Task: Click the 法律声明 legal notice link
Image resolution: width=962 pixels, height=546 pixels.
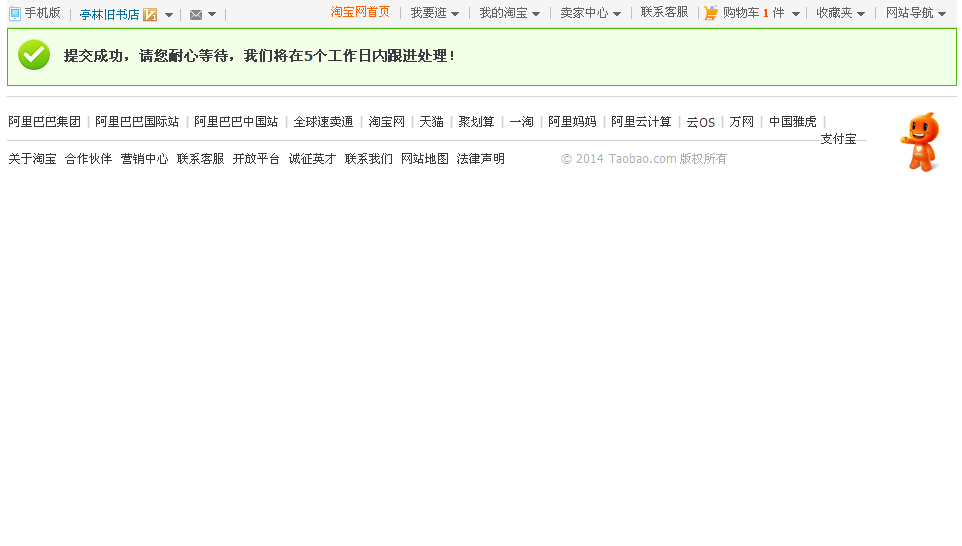Action: pyautogui.click(x=480, y=159)
